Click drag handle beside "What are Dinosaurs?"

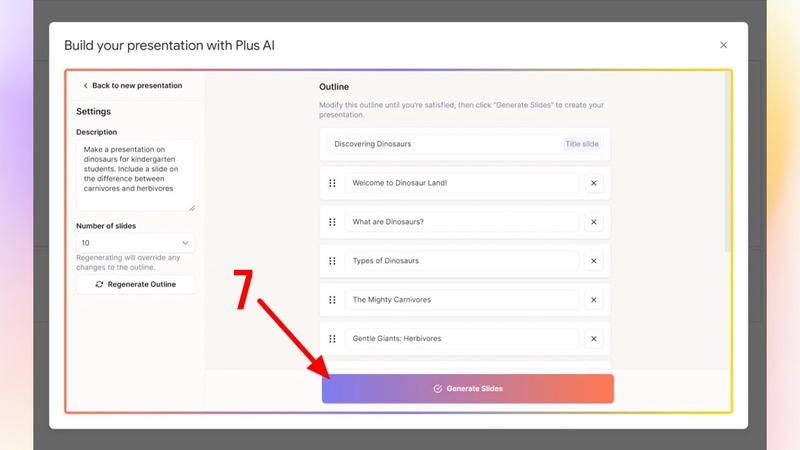pos(332,222)
